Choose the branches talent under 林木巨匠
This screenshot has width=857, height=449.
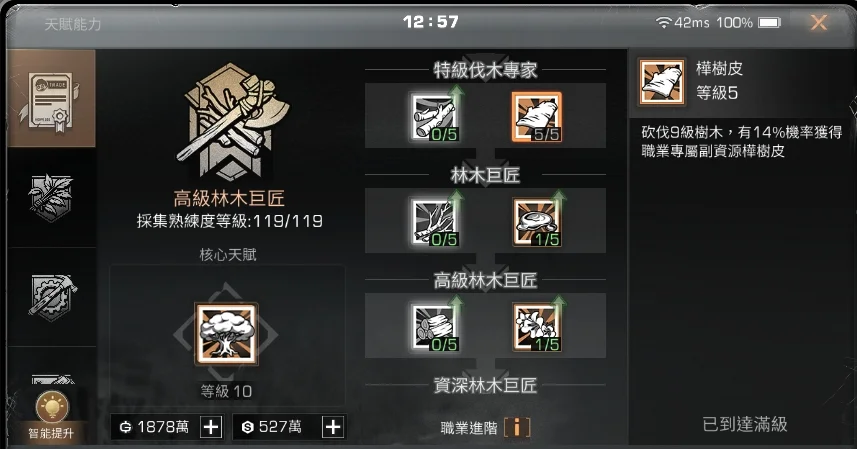[435, 222]
